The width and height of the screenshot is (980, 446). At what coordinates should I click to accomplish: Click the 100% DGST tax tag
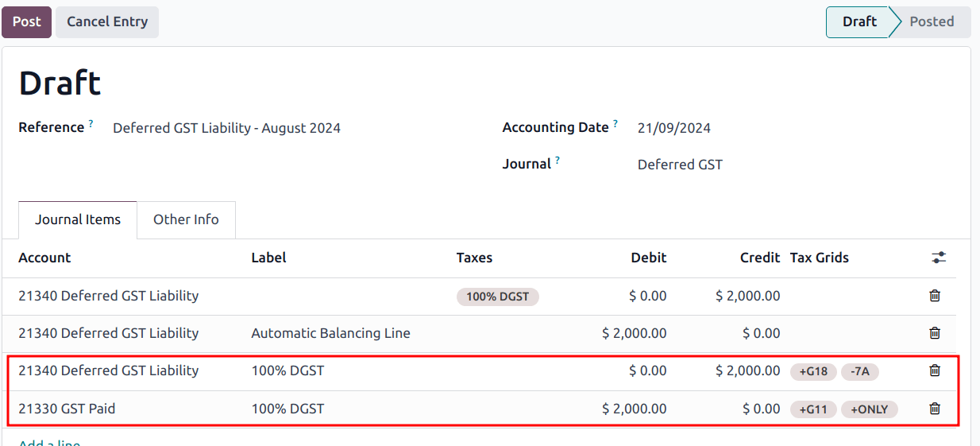coord(498,297)
